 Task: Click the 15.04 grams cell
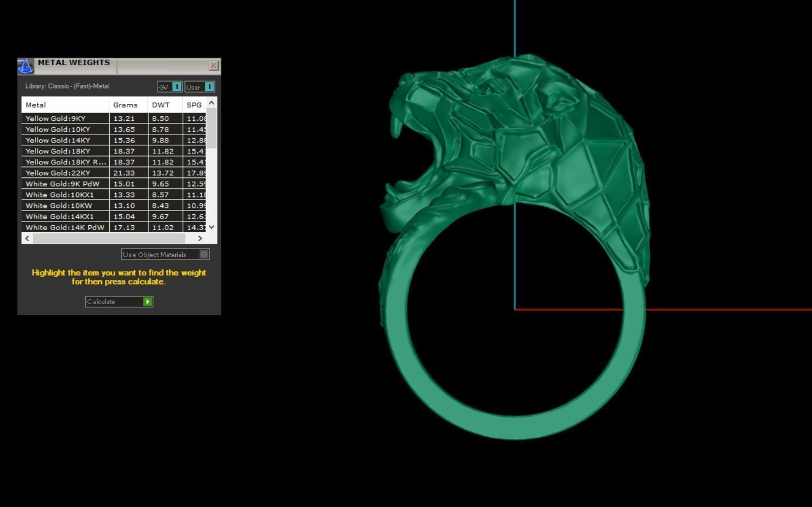128,216
